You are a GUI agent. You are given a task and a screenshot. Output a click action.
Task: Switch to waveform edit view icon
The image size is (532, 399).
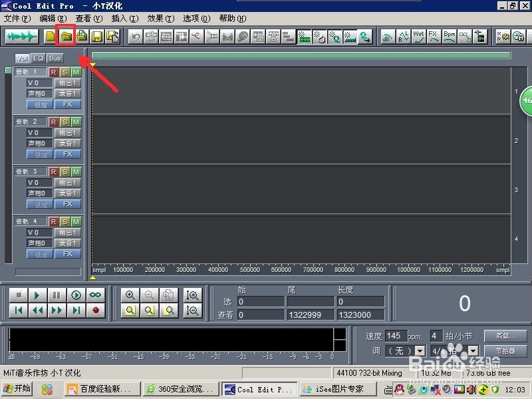[x=21, y=37]
